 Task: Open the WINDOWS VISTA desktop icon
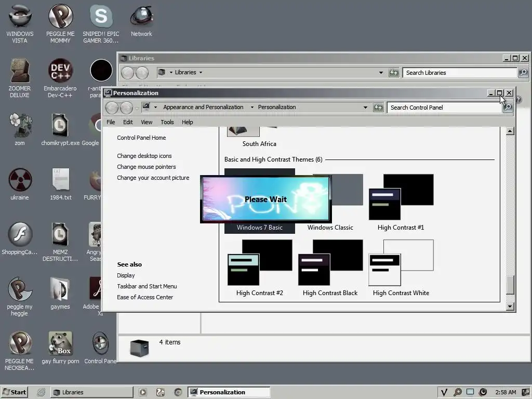click(x=20, y=23)
